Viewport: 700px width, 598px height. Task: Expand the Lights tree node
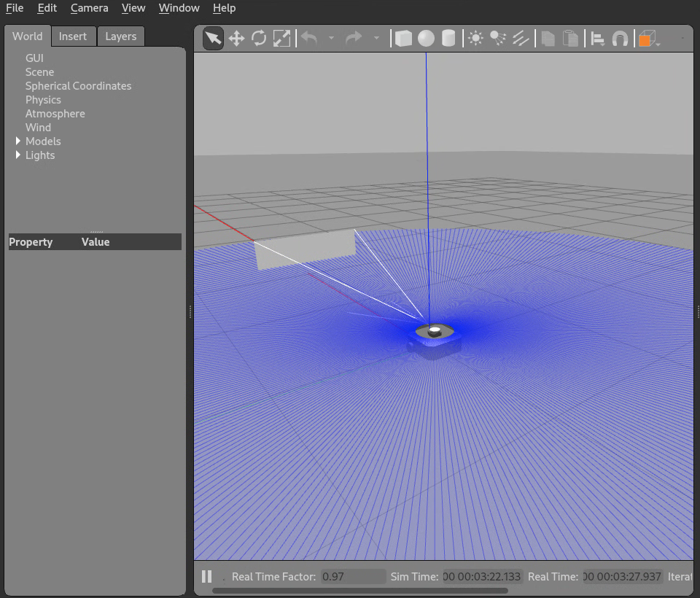tap(18, 155)
